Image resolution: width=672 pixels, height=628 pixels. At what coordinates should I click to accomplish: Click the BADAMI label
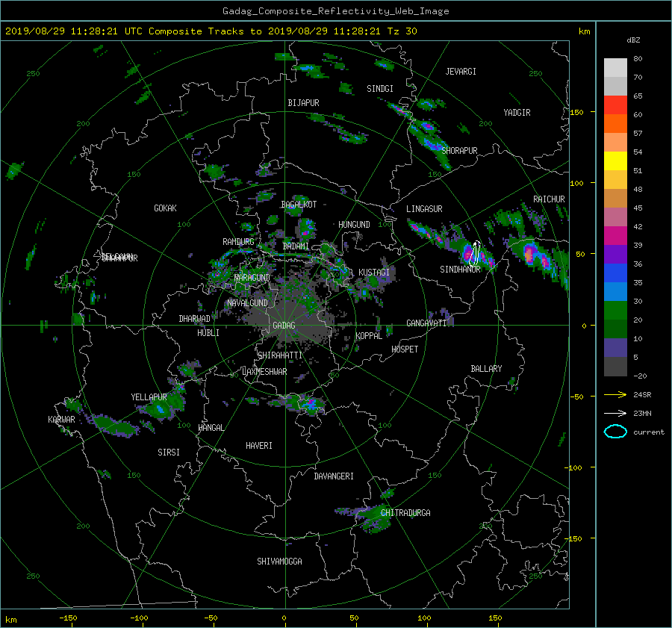tap(296, 246)
